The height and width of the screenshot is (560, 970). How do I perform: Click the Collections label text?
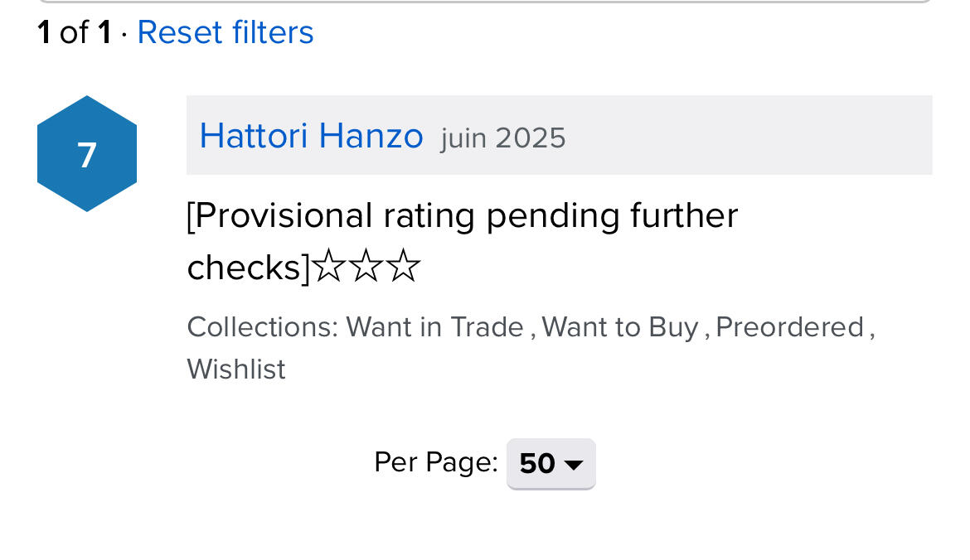point(262,327)
